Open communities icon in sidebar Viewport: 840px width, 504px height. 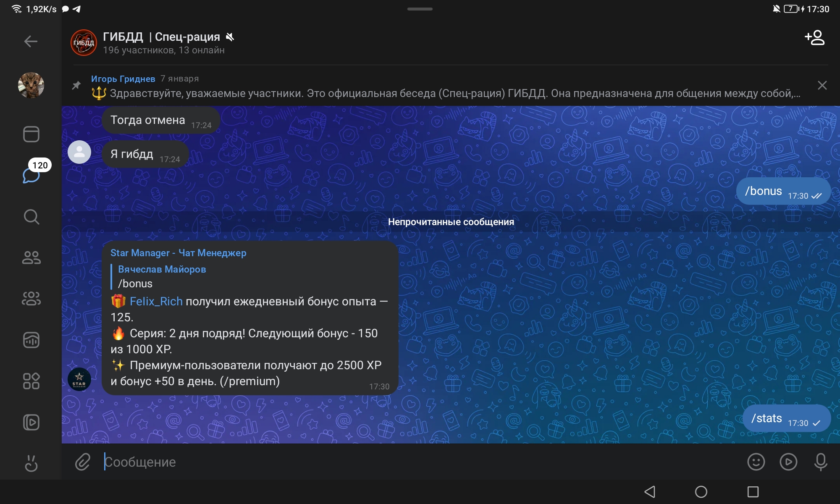[31, 299]
